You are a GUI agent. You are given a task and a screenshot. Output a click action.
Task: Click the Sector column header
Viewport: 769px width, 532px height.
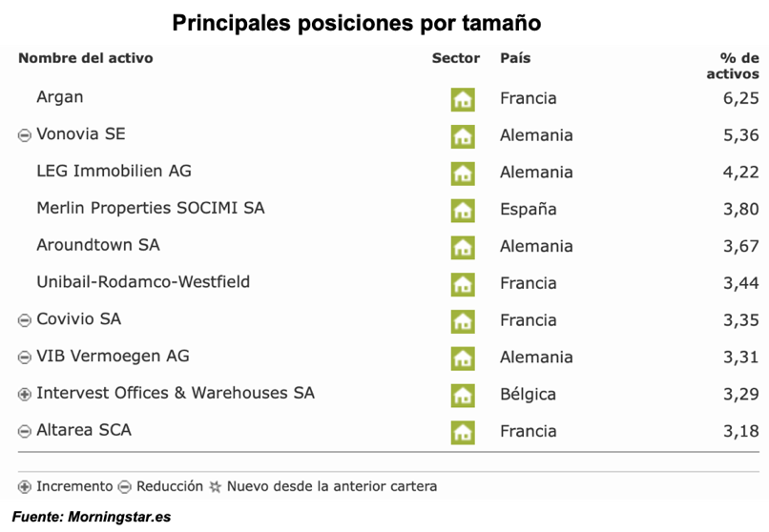pos(456,58)
